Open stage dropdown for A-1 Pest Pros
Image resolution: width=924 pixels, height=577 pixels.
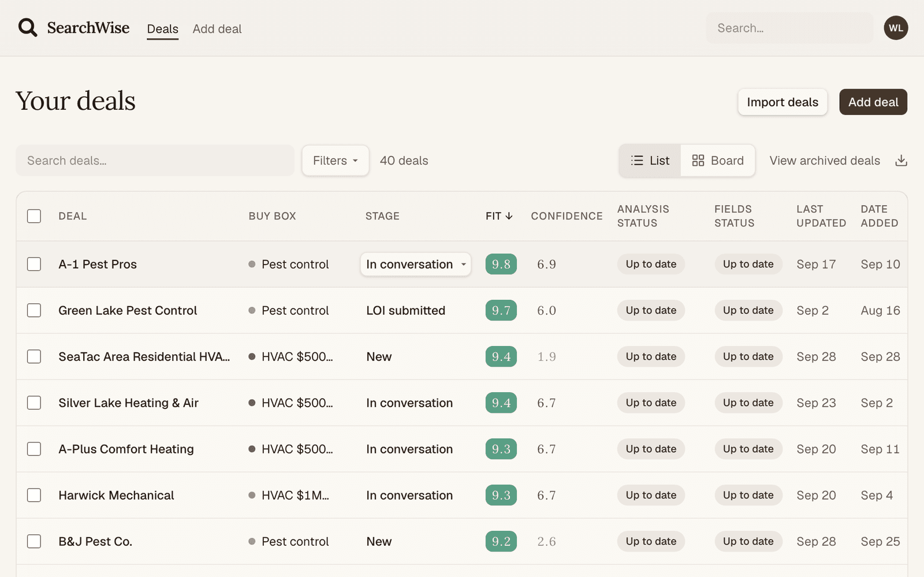(416, 264)
